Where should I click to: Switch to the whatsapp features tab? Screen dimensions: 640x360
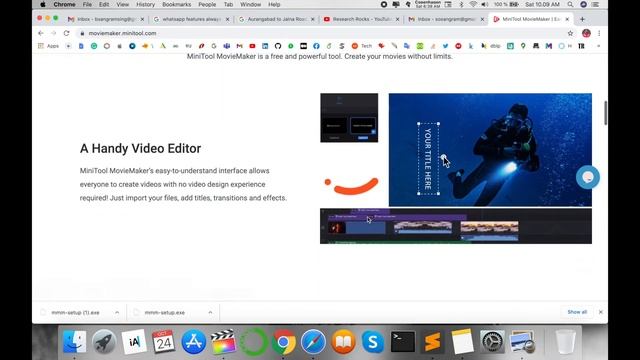point(191,19)
